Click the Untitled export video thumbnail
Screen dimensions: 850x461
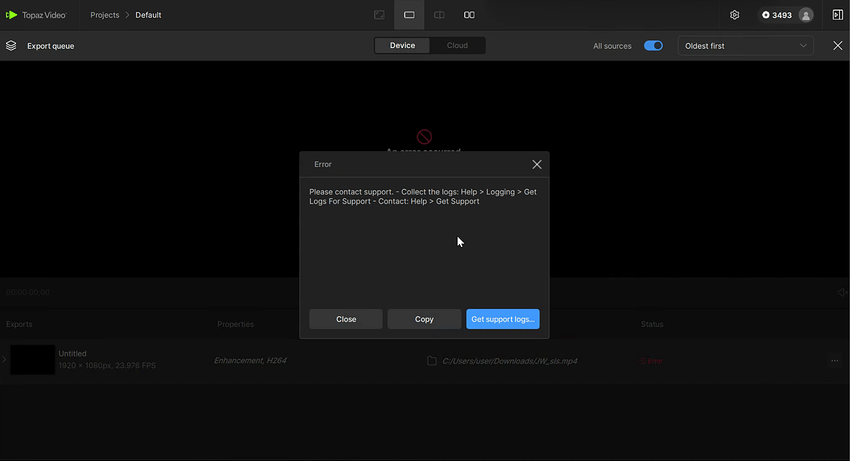pos(32,360)
